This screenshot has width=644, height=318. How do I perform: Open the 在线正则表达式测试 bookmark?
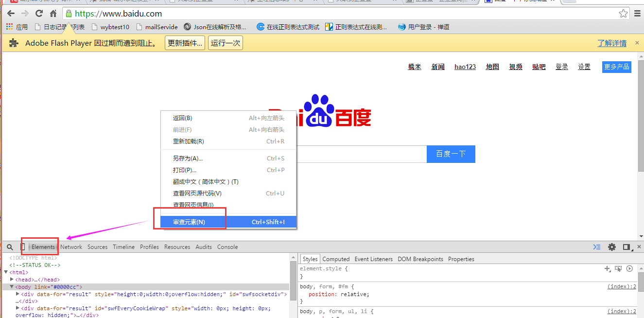(x=288, y=27)
